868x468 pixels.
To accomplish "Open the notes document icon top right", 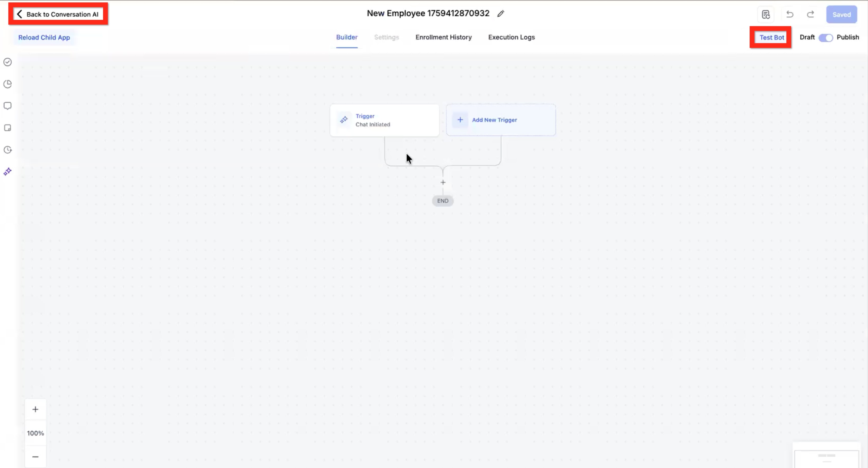I will 766,15.
